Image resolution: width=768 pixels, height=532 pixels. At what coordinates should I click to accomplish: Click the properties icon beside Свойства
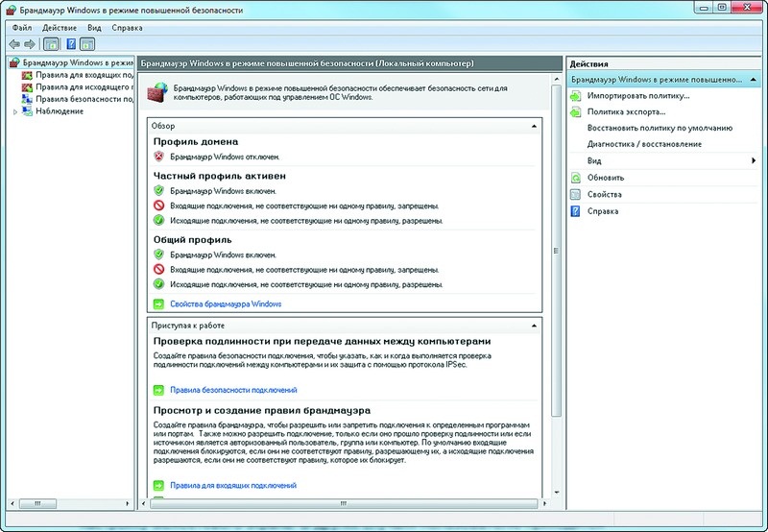pos(575,195)
